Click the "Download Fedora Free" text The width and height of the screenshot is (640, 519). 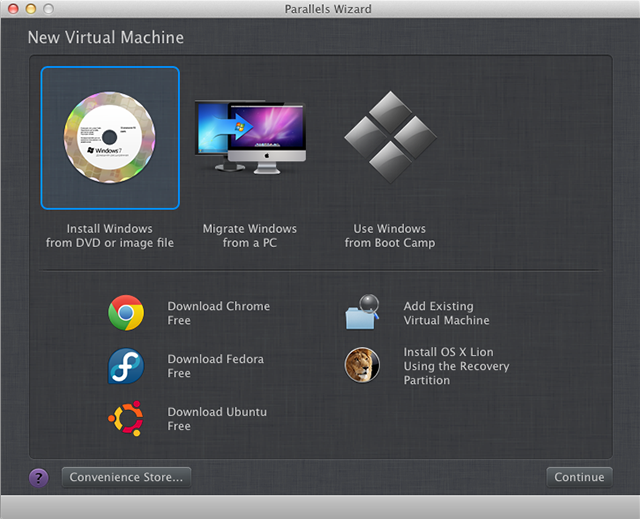(216, 366)
